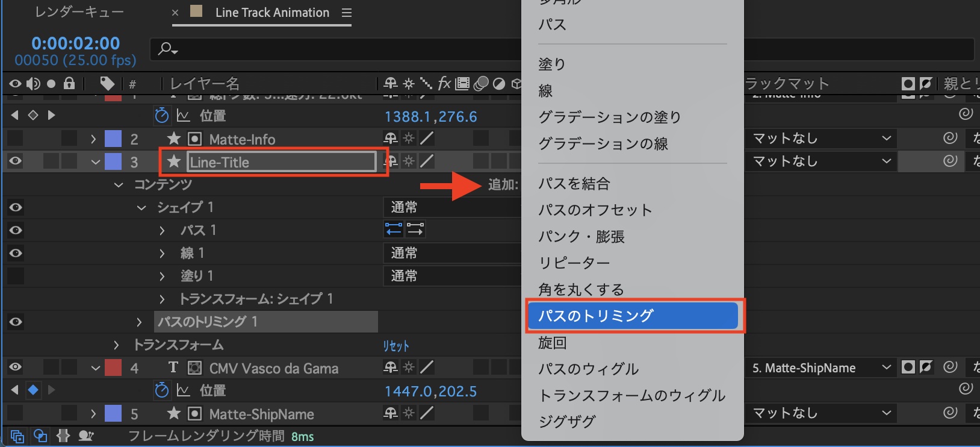This screenshot has width=980, height=447.
Task: Expand the 線 1 property
Action: pos(162,254)
